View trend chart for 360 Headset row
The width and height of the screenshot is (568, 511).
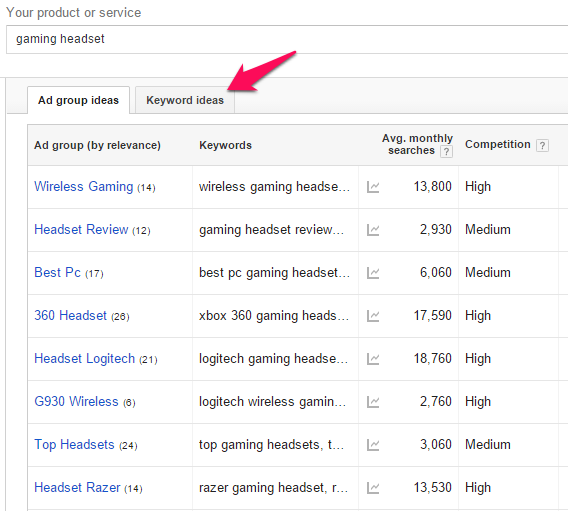tap(373, 316)
